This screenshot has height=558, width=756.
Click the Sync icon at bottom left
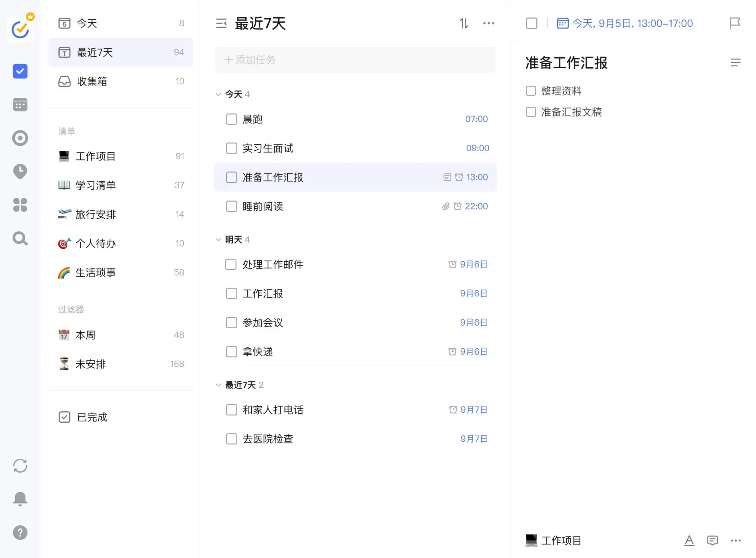click(20, 466)
